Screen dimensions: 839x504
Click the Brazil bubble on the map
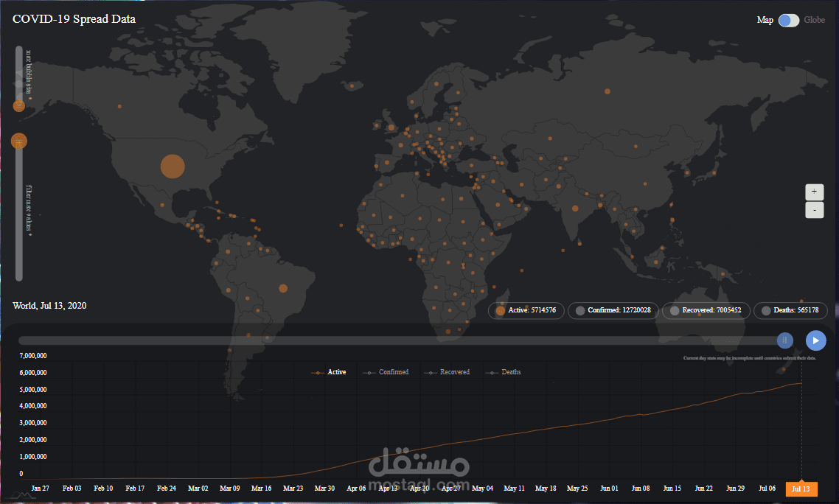pyautogui.click(x=283, y=288)
